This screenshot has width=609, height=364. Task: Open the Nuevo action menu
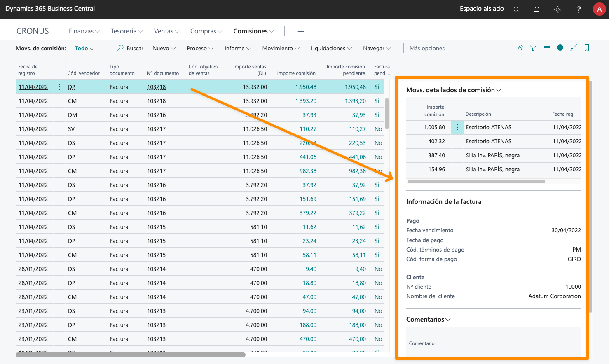click(x=164, y=48)
